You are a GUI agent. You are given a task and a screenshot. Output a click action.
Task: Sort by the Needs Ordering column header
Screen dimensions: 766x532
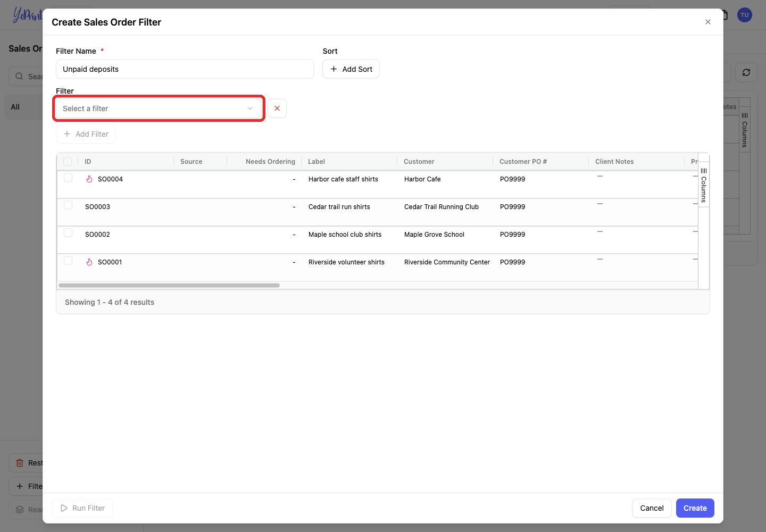tap(270, 162)
